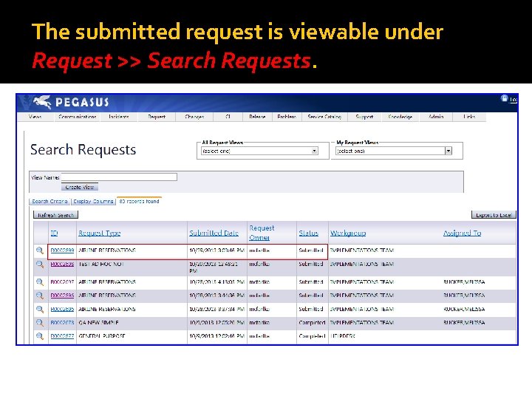Open the Changes menu
The height and width of the screenshot is (399, 532).
[x=194, y=117]
